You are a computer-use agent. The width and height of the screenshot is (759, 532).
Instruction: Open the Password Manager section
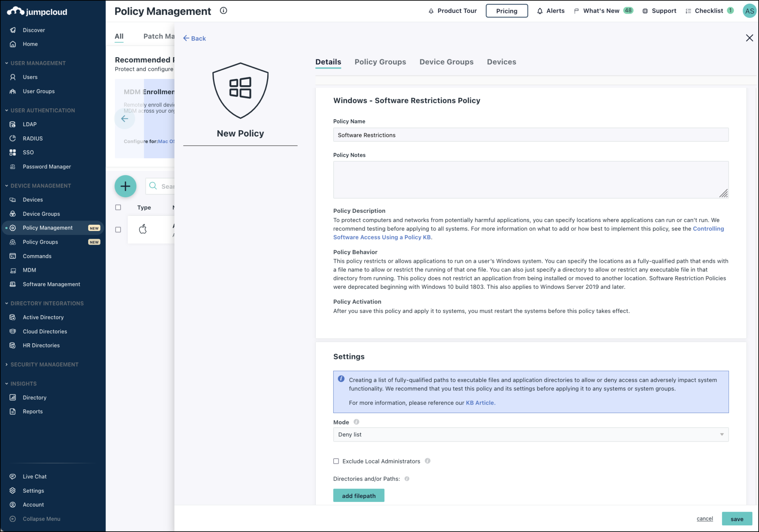click(47, 166)
